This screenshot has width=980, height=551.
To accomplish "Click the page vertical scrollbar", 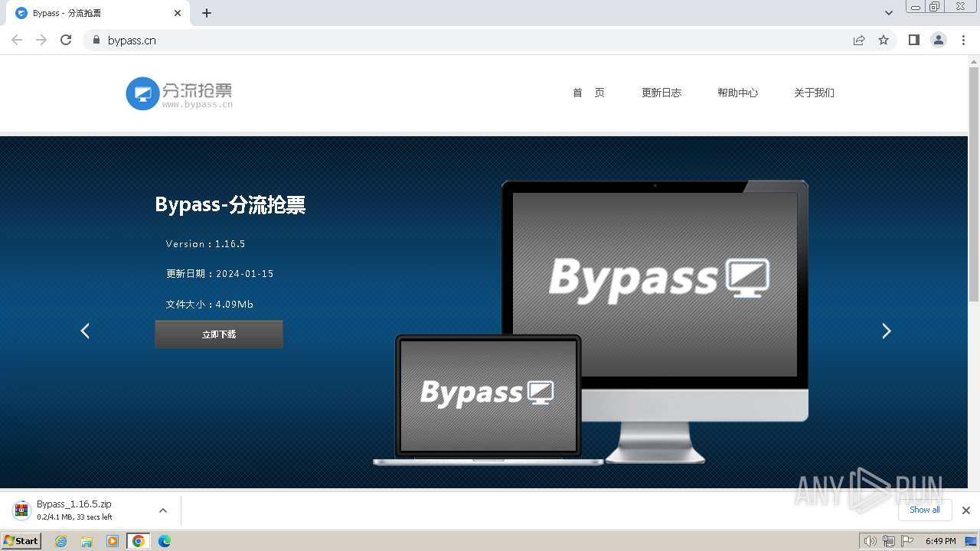I will [x=974, y=184].
